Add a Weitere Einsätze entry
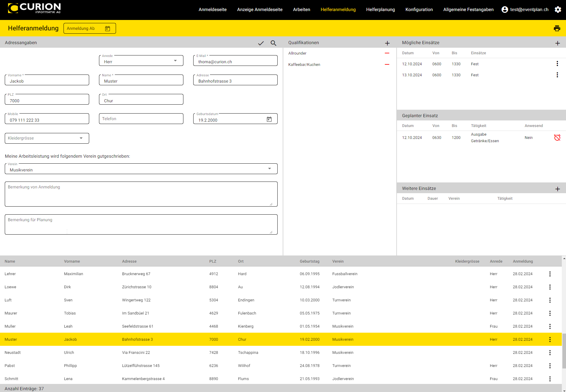 click(557, 189)
